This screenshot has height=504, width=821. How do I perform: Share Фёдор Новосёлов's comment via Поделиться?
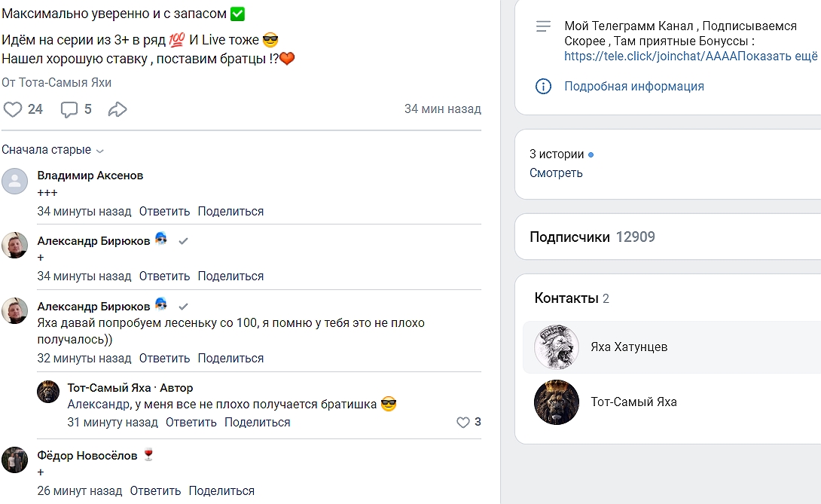(x=221, y=491)
